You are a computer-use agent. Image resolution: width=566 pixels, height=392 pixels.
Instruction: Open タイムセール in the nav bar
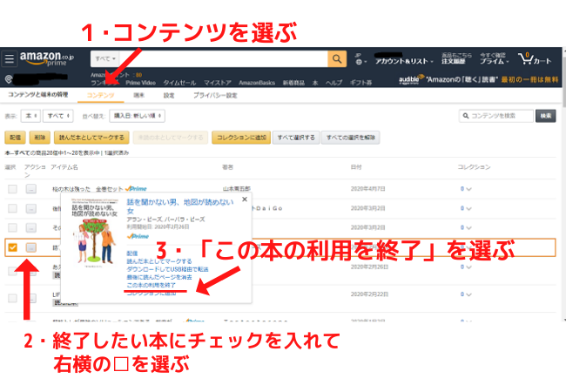(179, 83)
